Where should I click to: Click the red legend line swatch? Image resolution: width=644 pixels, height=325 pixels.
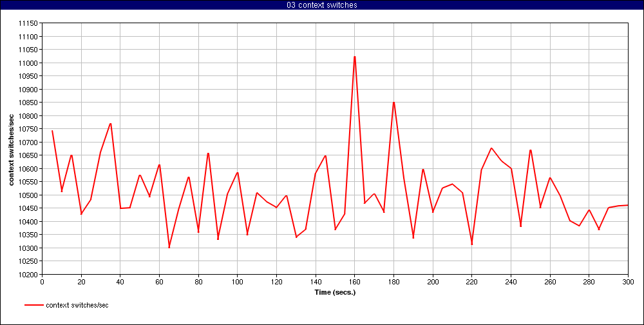33,305
